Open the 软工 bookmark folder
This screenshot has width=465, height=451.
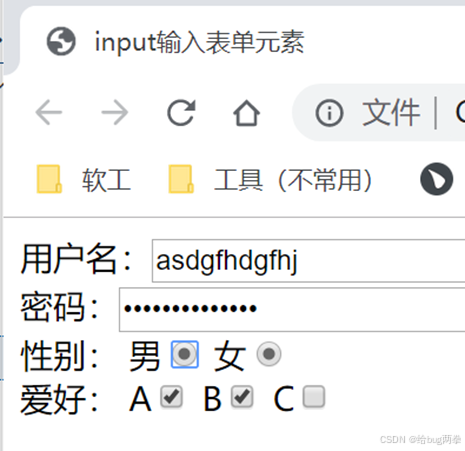(x=84, y=180)
